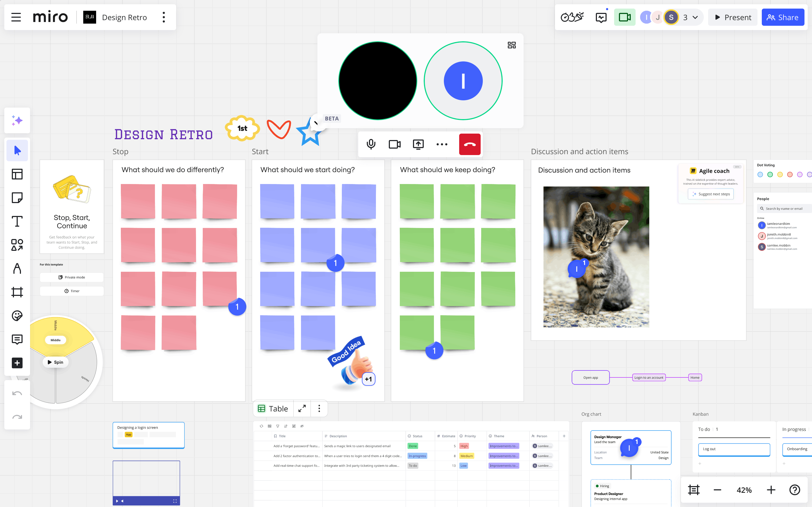
Task: Toggle the camera in call controls
Action: click(x=394, y=144)
